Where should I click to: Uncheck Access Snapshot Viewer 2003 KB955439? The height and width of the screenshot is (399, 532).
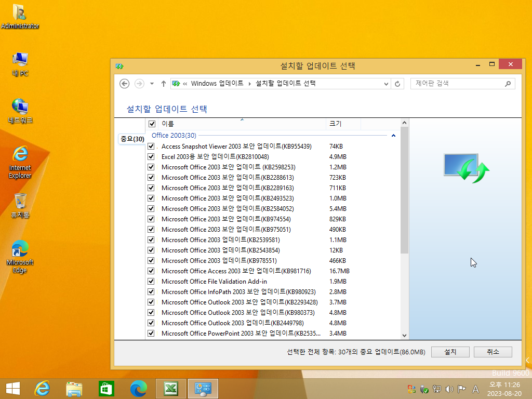(151, 146)
